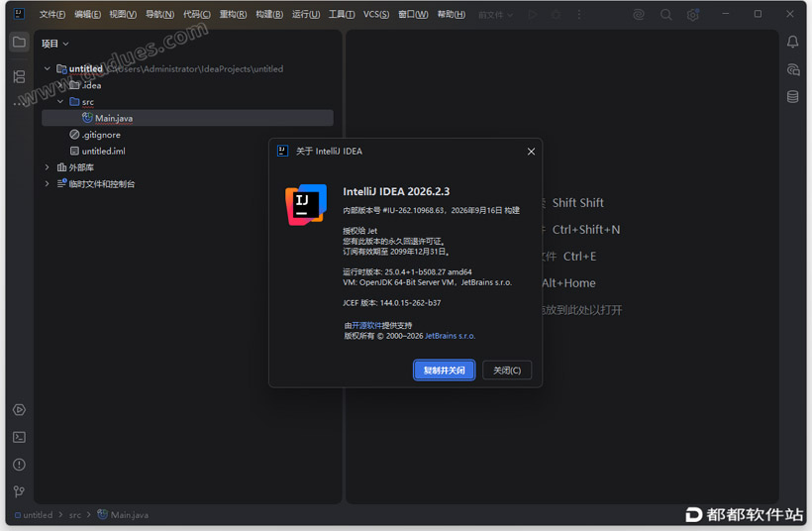Collapse the src folder node
812x531 pixels.
click(x=60, y=101)
